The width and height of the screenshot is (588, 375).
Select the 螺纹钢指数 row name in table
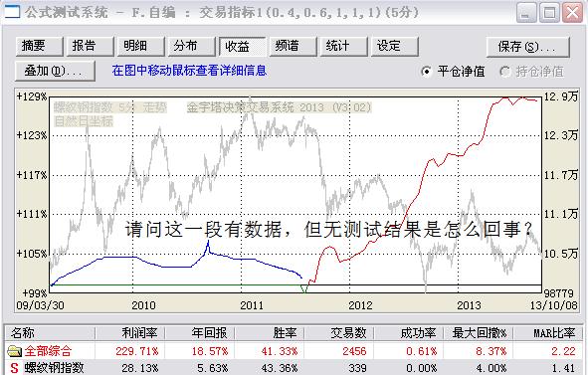54,368
